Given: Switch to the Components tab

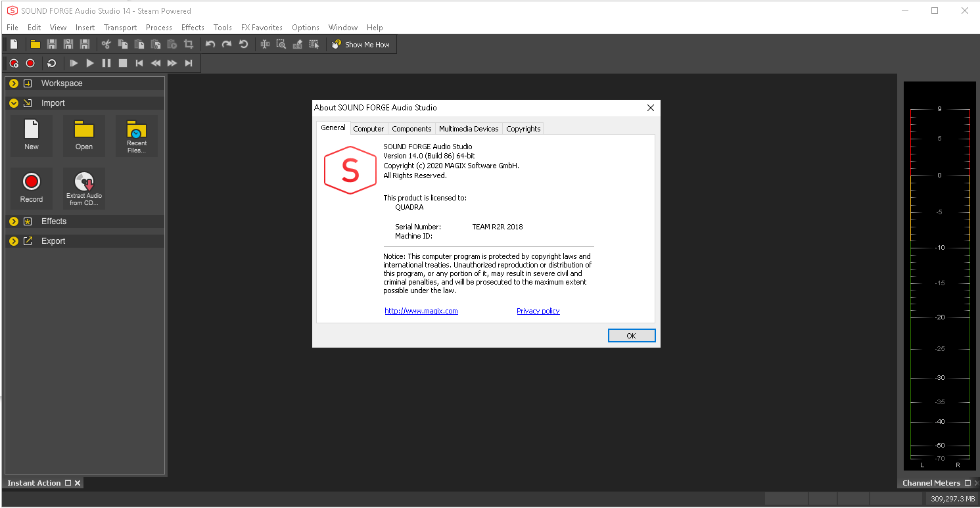Looking at the screenshot, I should pyautogui.click(x=411, y=129).
